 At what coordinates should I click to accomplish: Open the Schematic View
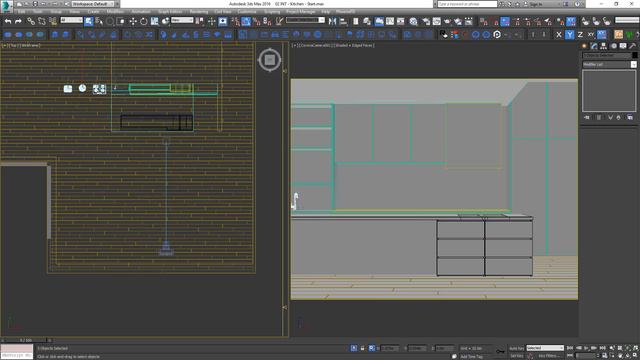point(401,21)
